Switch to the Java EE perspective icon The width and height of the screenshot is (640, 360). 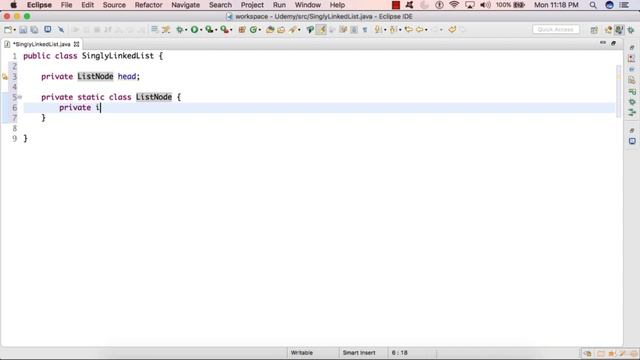tap(608, 30)
